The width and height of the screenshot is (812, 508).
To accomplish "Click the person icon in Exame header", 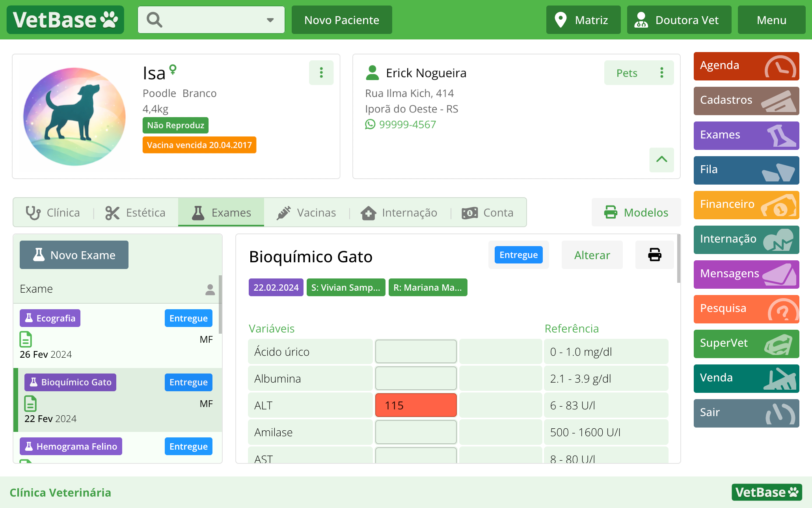I will tap(210, 289).
